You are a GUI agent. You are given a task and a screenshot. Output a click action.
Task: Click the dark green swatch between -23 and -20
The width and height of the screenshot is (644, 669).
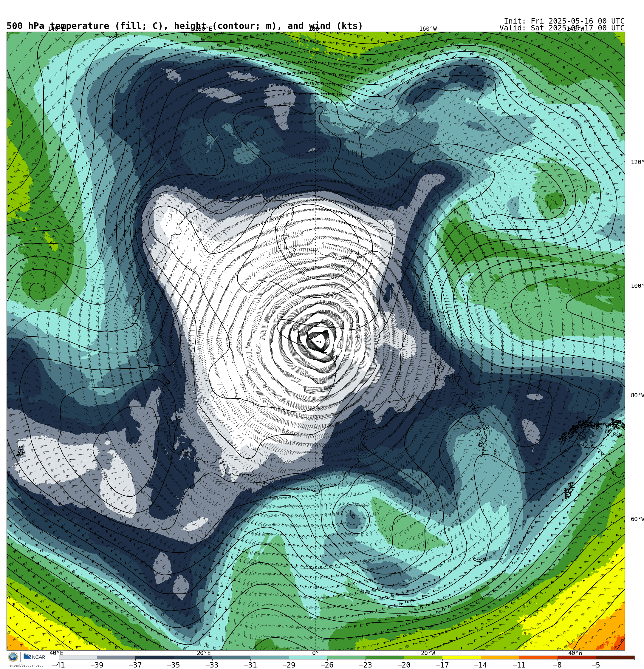point(385,657)
